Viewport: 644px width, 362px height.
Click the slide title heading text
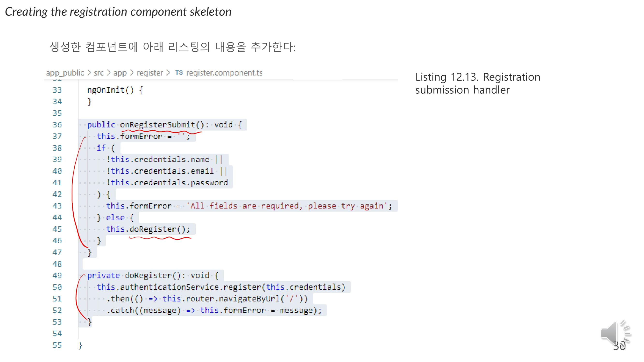click(118, 12)
